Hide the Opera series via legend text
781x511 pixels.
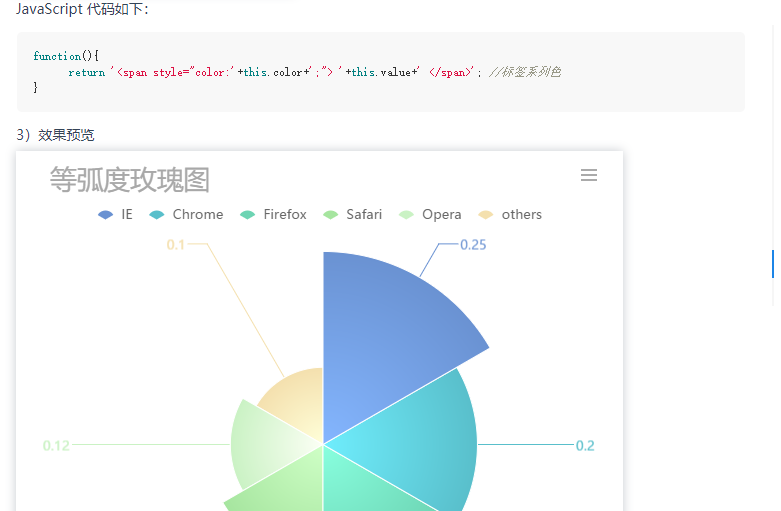tap(442, 215)
